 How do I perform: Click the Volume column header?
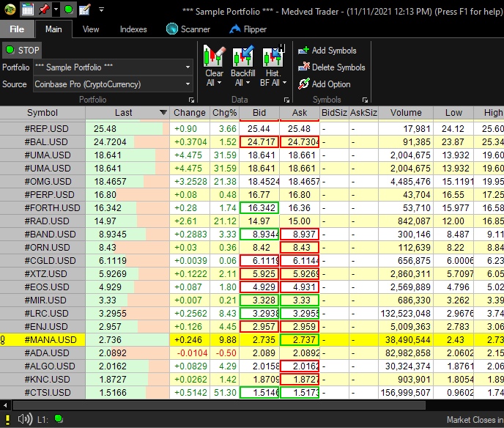click(x=406, y=113)
